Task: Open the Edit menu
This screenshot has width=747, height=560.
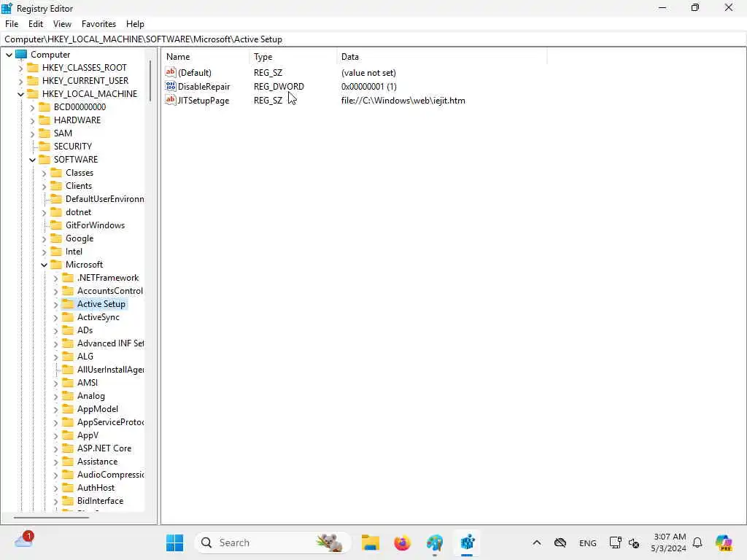Action: pos(36,24)
